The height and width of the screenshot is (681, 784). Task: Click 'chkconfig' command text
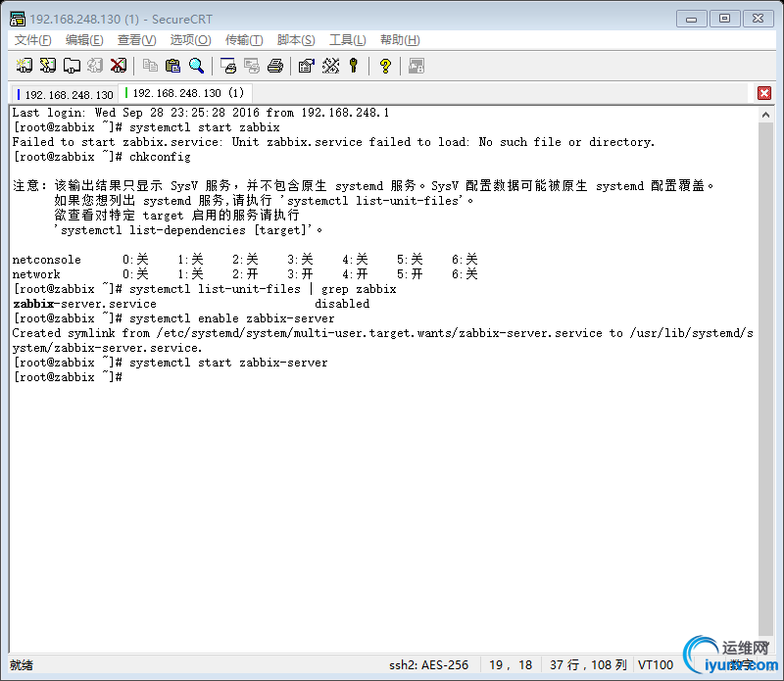coord(160,157)
